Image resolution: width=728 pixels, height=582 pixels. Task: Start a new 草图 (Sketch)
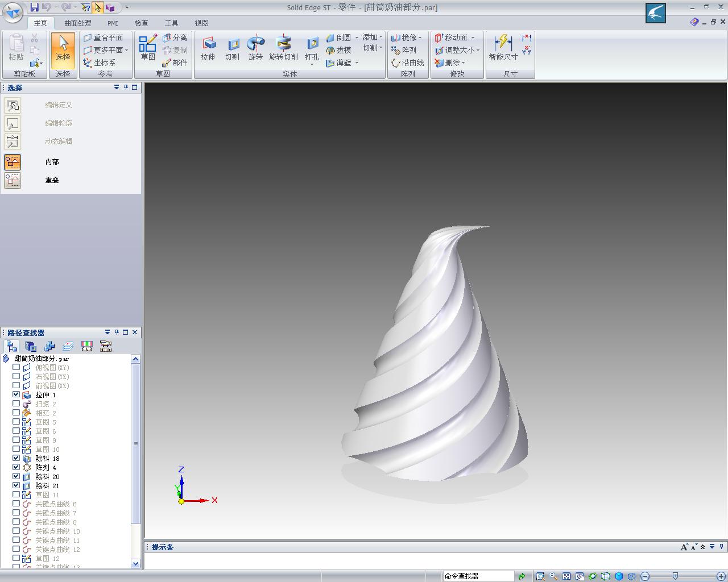pyautogui.click(x=148, y=48)
